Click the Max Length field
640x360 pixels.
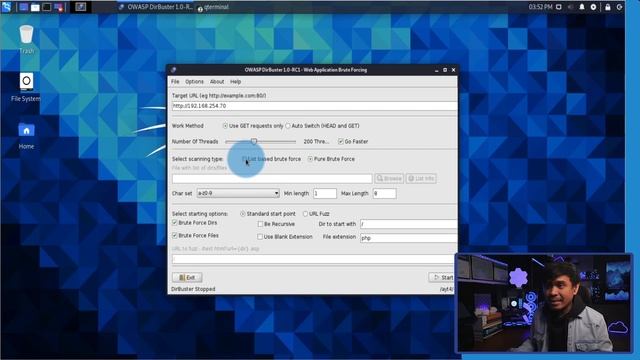coord(384,193)
